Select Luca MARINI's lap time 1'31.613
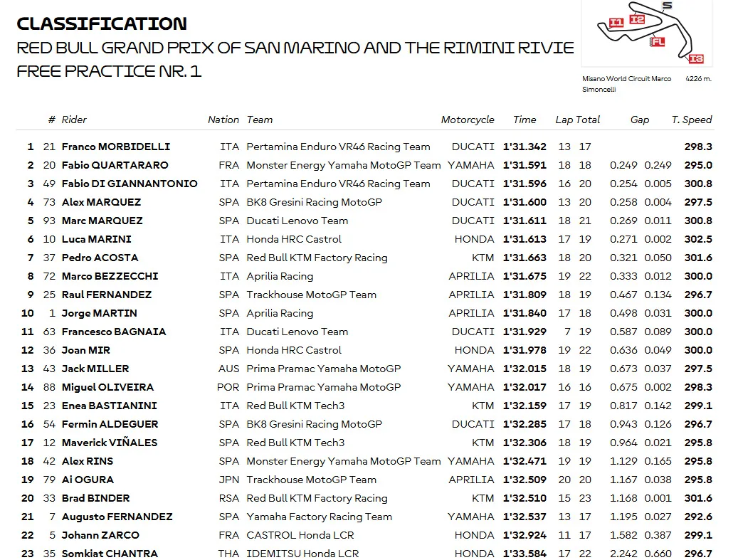The height and width of the screenshot is (560, 738). click(524, 239)
